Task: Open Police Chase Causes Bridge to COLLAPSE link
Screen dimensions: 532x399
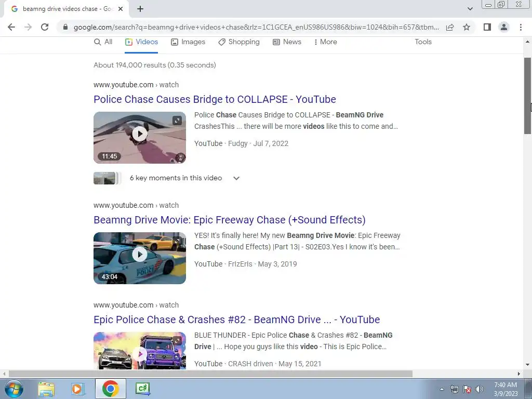Action: (x=215, y=99)
